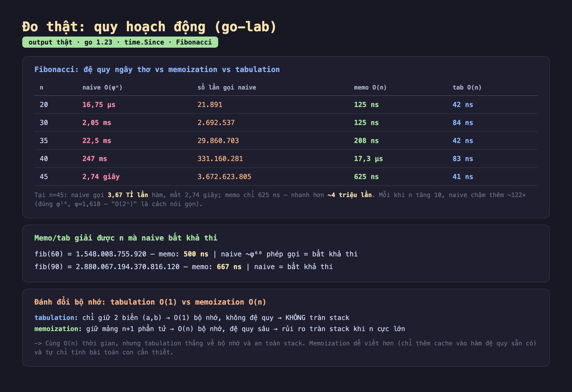Click the naive time '22,5 ms'
Viewport: 572px width, 392px height.
coord(97,141)
